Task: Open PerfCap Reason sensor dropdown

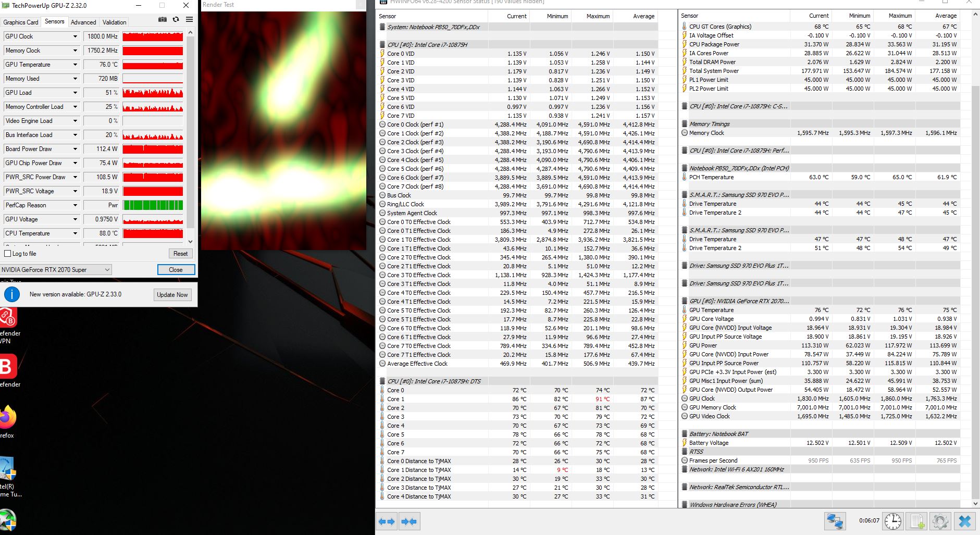Action: click(x=75, y=205)
